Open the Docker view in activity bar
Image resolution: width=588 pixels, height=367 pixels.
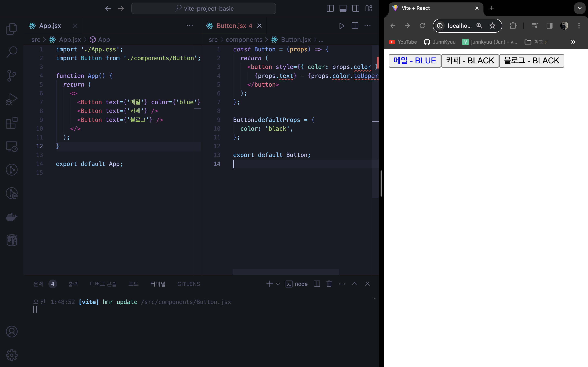pyautogui.click(x=11, y=217)
